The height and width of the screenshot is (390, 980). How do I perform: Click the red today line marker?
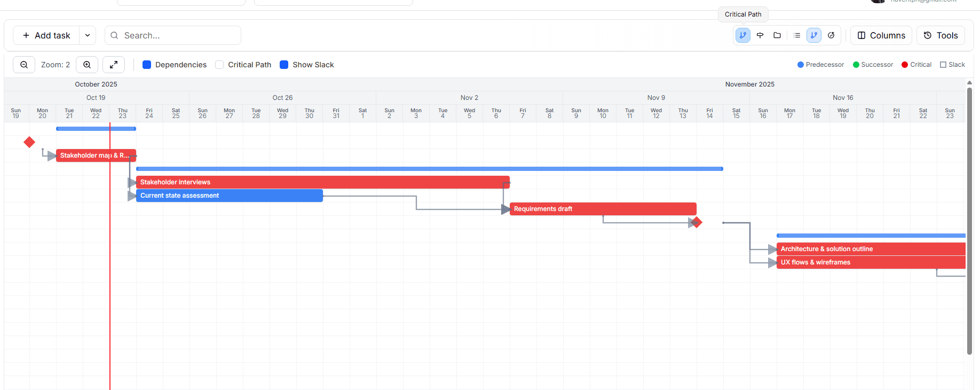coord(110,256)
